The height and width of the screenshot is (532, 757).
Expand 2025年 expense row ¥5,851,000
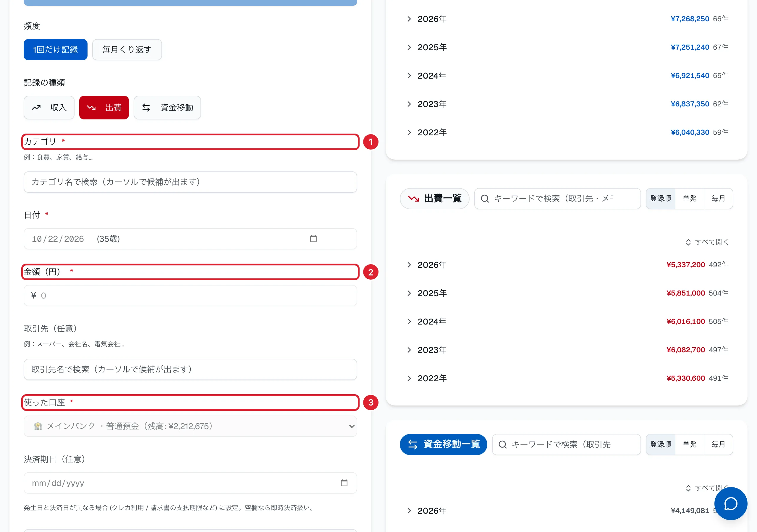point(567,293)
